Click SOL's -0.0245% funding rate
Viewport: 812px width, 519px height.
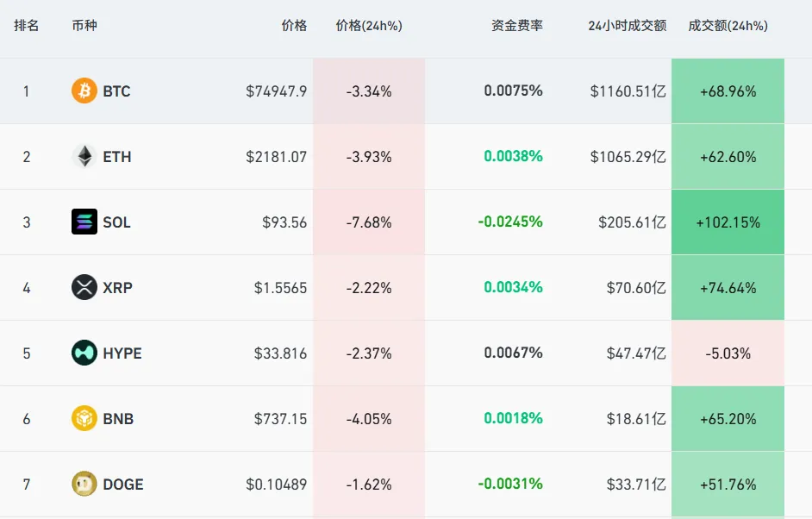pyautogui.click(x=510, y=222)
